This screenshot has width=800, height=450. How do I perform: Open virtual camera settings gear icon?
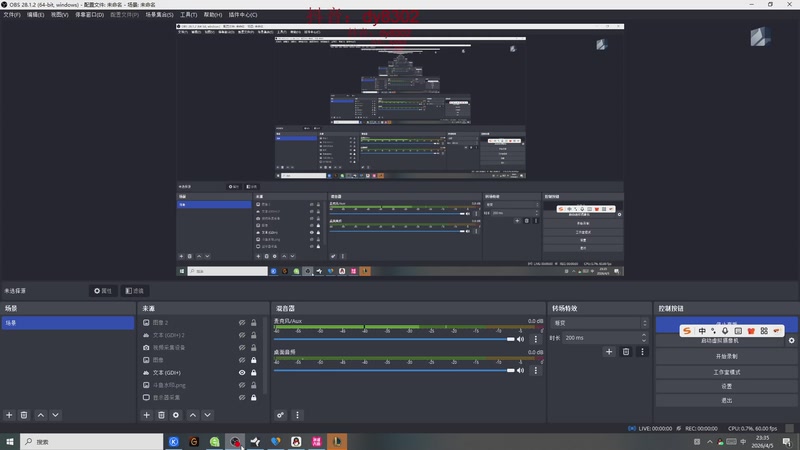(x=791, y=340)
